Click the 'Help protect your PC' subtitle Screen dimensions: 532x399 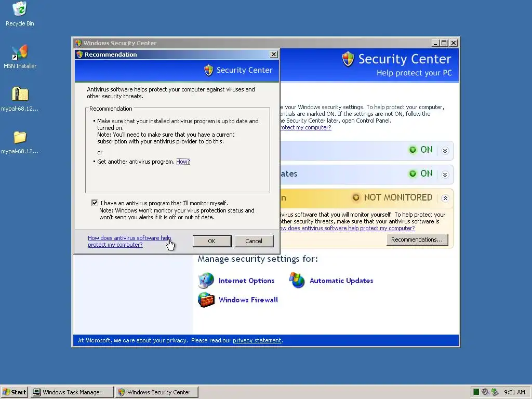(x=414, y=73)
